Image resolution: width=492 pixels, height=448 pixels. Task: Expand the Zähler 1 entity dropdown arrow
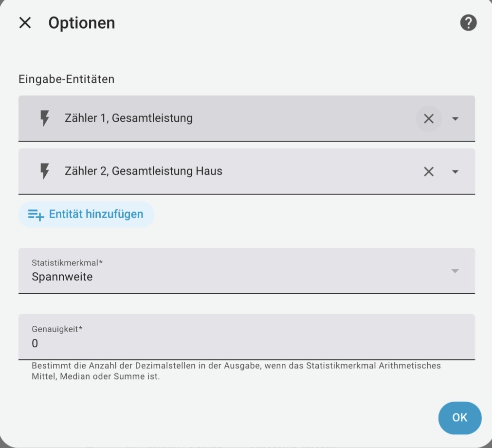[455, 119]
